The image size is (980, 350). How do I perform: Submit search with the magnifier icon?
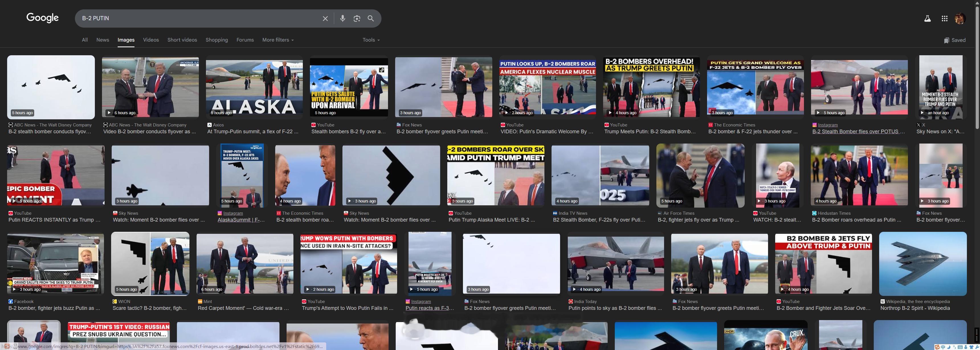[x=371, y=18]
